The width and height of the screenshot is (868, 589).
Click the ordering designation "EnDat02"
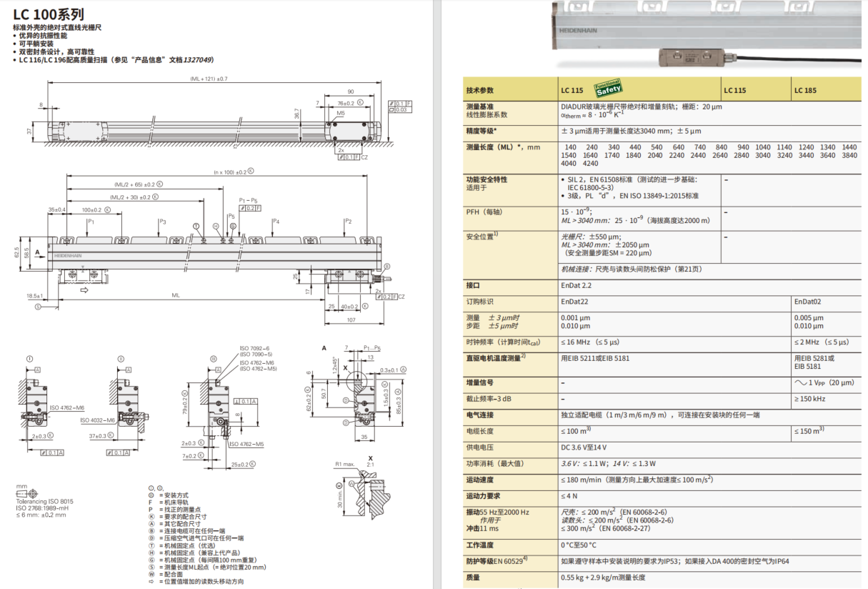pos(808,302)
